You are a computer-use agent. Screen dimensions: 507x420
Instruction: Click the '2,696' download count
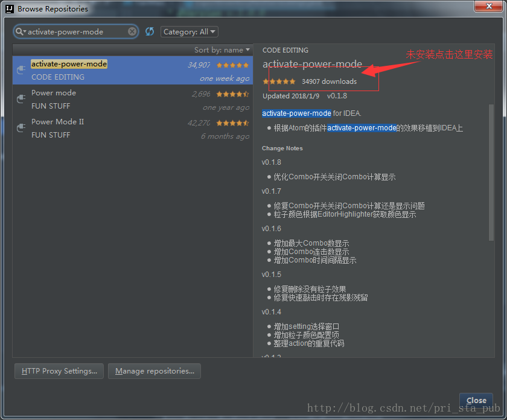(x=201, y=94)
